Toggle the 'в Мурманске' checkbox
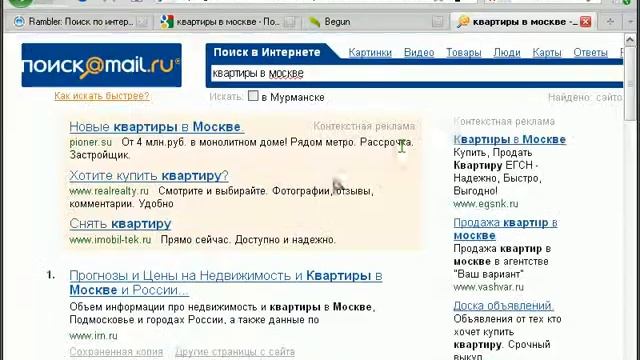This screenshot has width=640, height=360. point(253,96)
